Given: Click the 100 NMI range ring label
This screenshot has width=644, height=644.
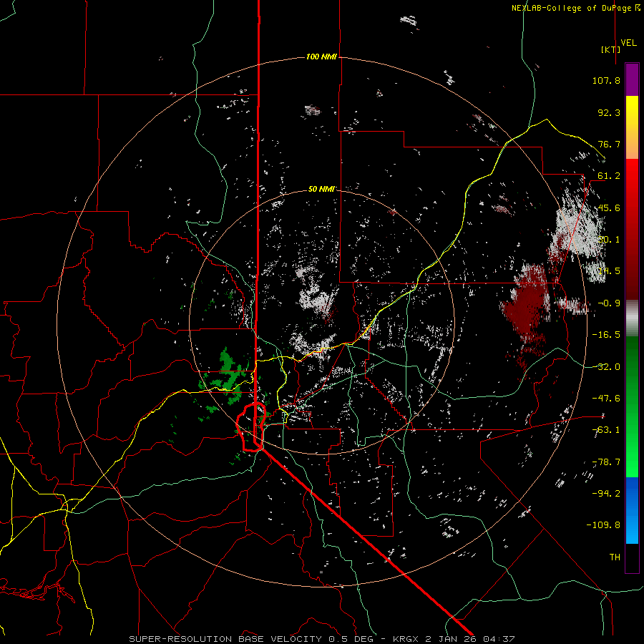Looking at the screenshot, I should [x=321, y=57].
